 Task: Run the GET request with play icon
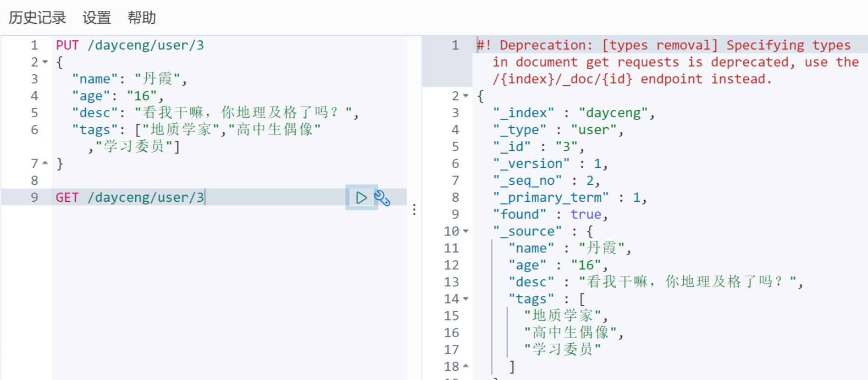coord(361,198)
